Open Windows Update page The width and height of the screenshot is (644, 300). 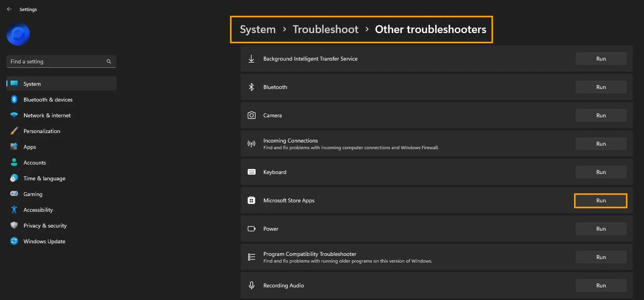(x=61, y=241)
